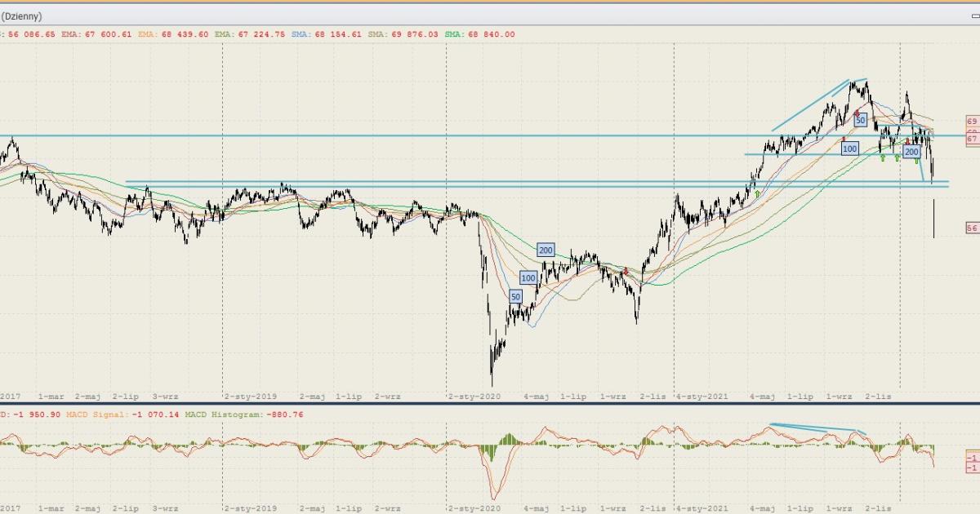Select the (Dzienny) chart title tab
This screenshot has height=514, width=980.
[x=22, y=16]
